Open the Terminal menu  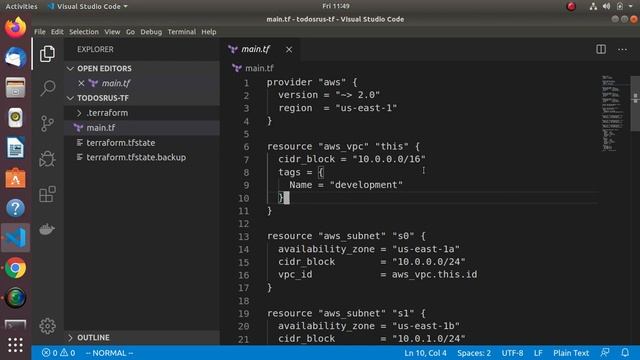tap(182, 32)
